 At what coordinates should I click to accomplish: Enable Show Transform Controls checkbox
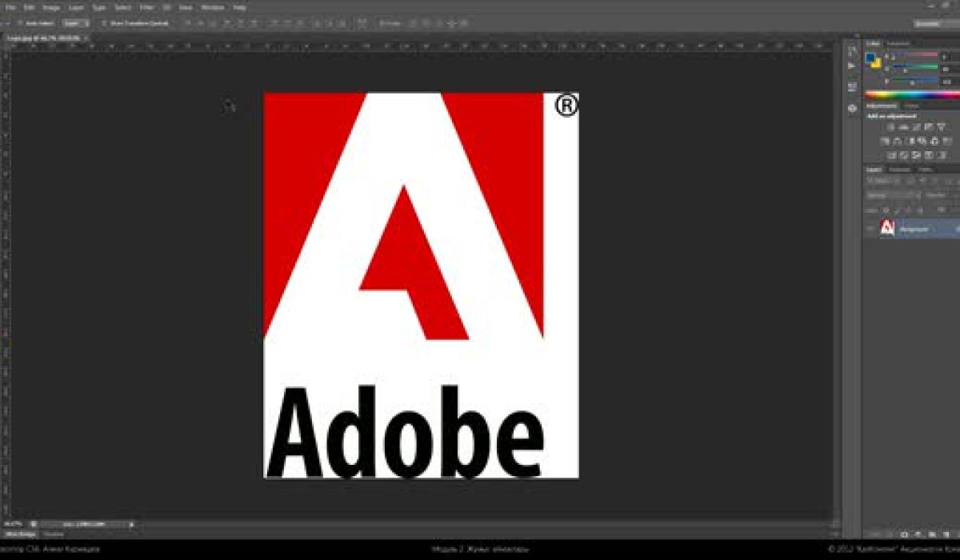pyautogui.click(x=104, y=23)
